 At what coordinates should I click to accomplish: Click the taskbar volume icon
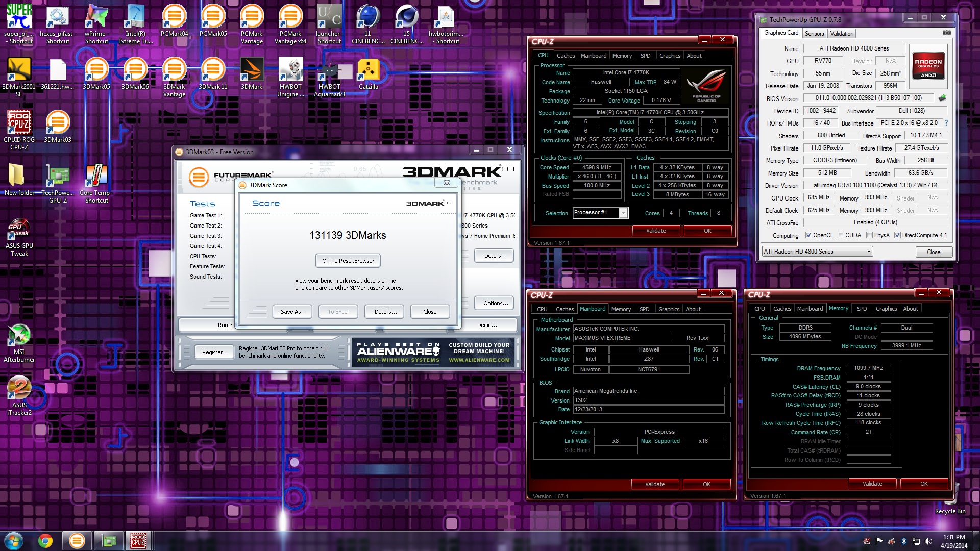point(928,541)
